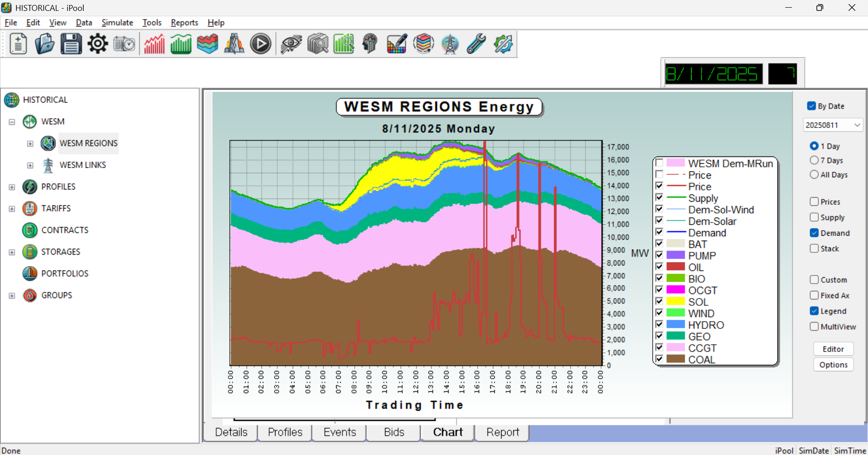Click the new document toolbar icon

(18, 44)
